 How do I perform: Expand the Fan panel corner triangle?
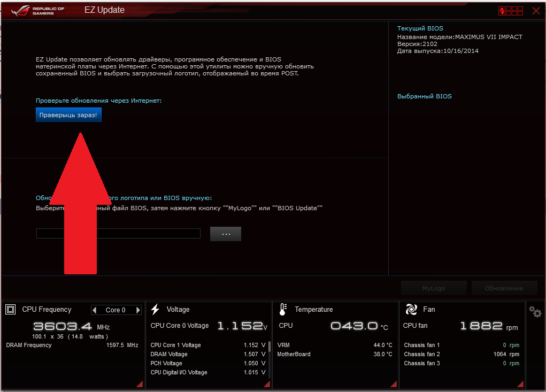(520, 384)
